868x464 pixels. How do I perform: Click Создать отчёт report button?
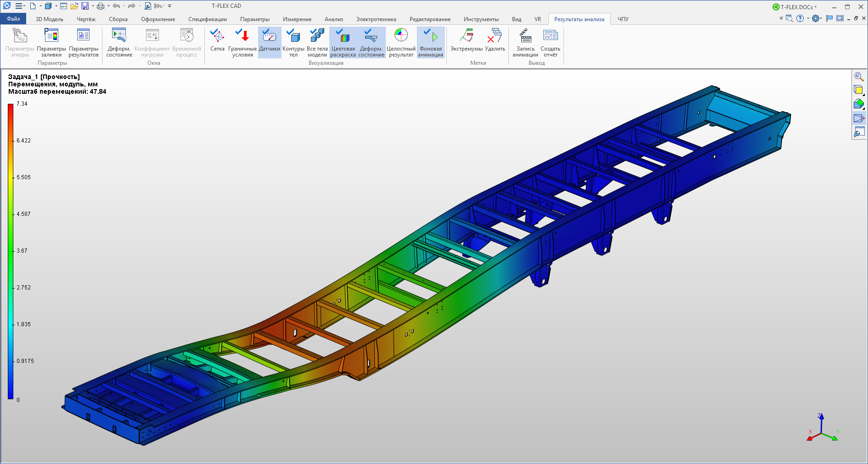(x=550, y=42)
